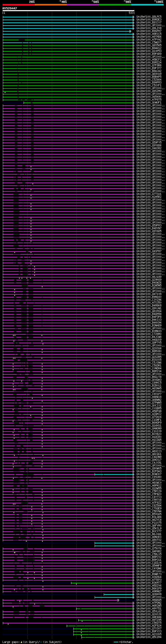Select label UniRef100_B4DYN7

click(x=149, y=228)
